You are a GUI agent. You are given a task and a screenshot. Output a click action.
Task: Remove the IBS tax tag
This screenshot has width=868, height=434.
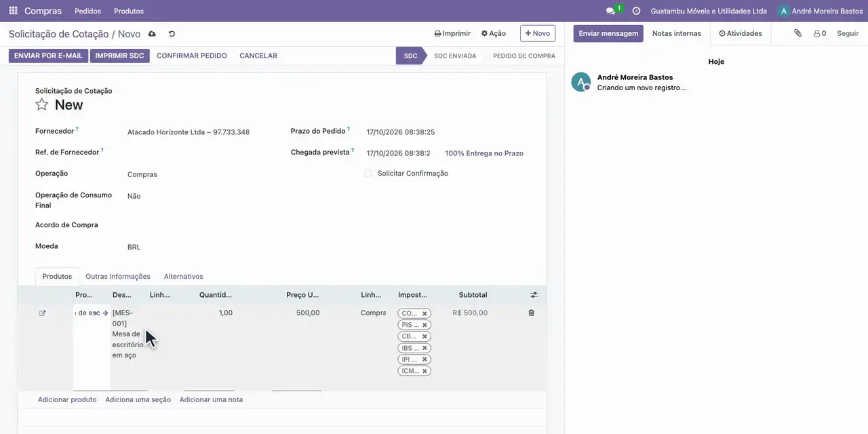425,348
